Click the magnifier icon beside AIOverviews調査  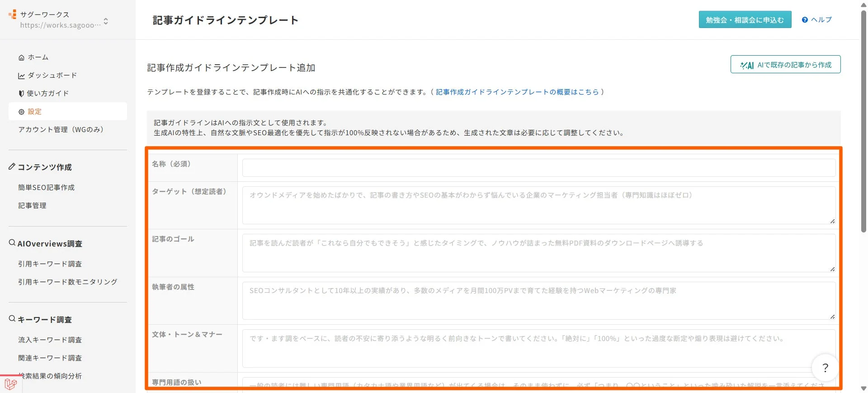[x=12, y=243]
